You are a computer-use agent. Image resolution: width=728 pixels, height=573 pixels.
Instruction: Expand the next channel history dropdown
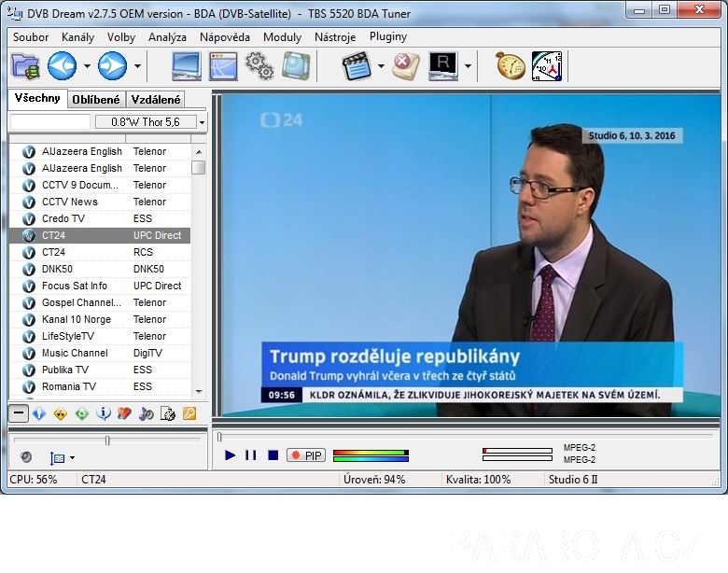pyautogui.click(x=137, y=66)
